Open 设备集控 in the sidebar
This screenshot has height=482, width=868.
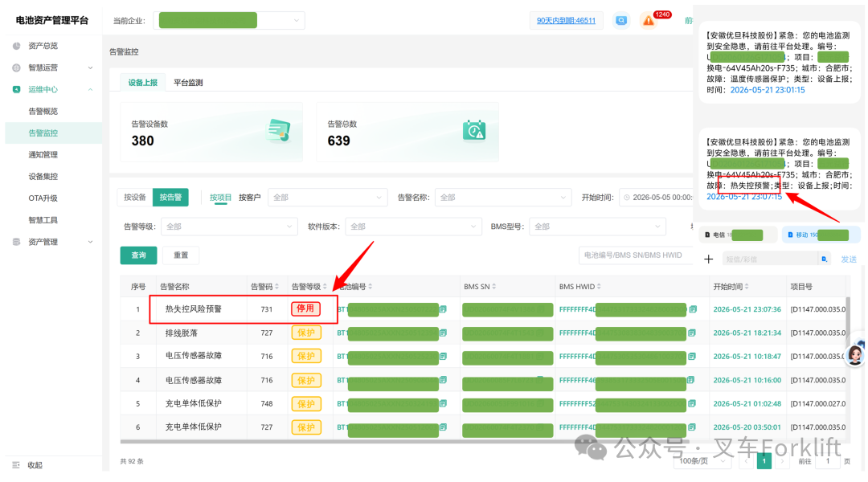tap(43, 177)
